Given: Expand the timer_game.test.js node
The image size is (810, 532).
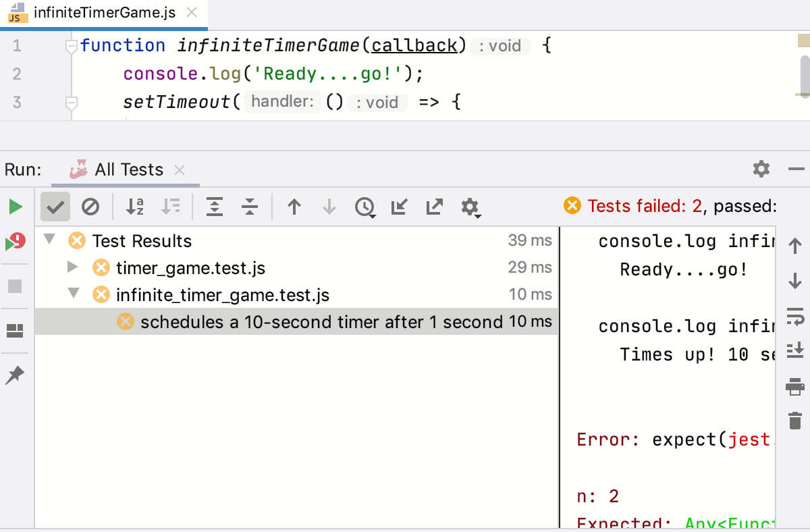Looking at the screenshot, I should pyautogui.click(x=73, y=267).
